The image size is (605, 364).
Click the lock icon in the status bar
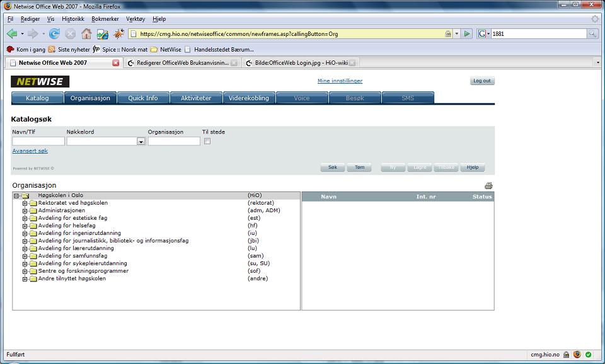[566, 355]
